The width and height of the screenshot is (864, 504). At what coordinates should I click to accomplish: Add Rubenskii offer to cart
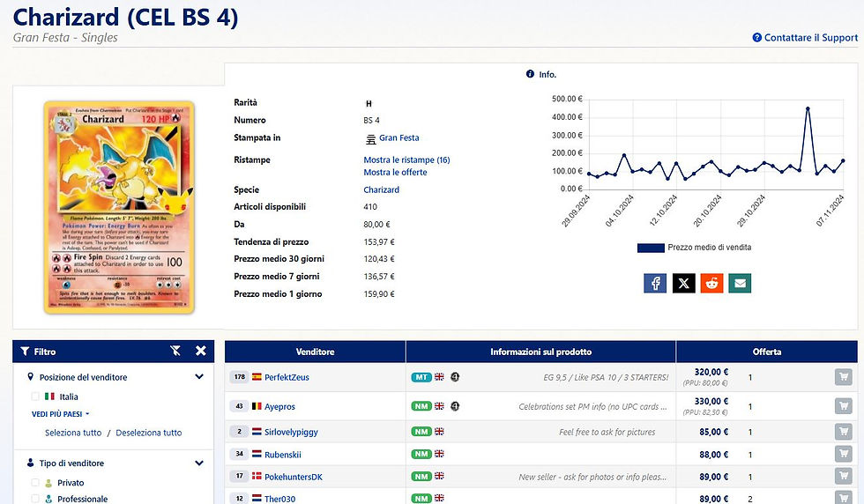(x=843, y=455)
